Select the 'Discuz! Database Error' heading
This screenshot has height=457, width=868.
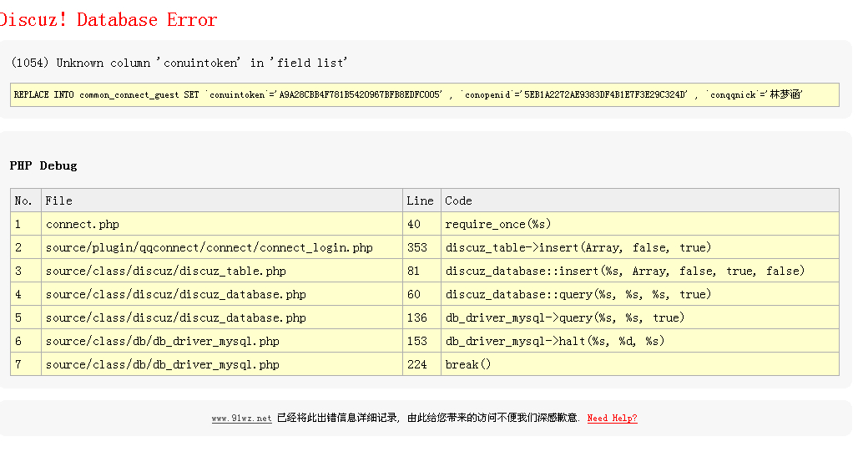(108, 20)
